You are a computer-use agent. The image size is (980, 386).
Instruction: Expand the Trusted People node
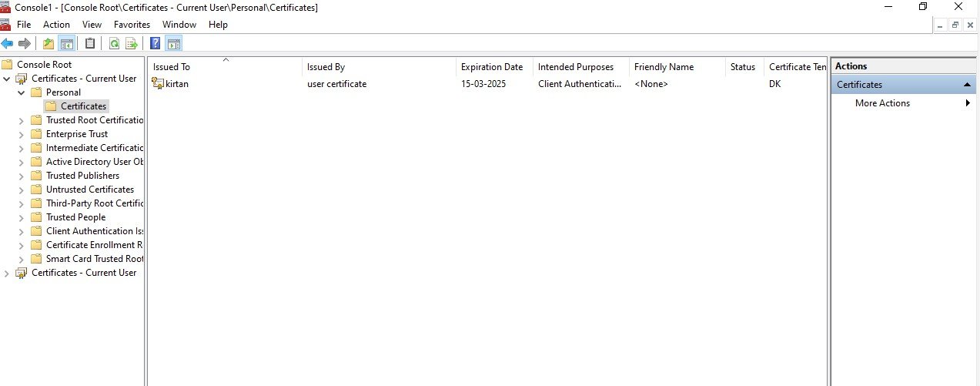pyautogui.click(x=22, y=217)
